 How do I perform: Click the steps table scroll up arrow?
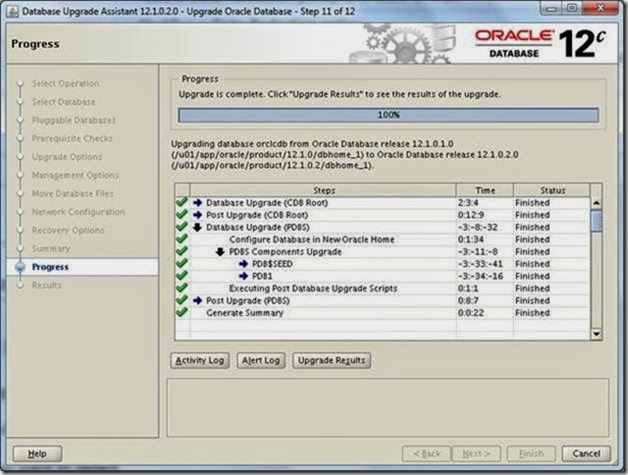(x=596, y=203)
